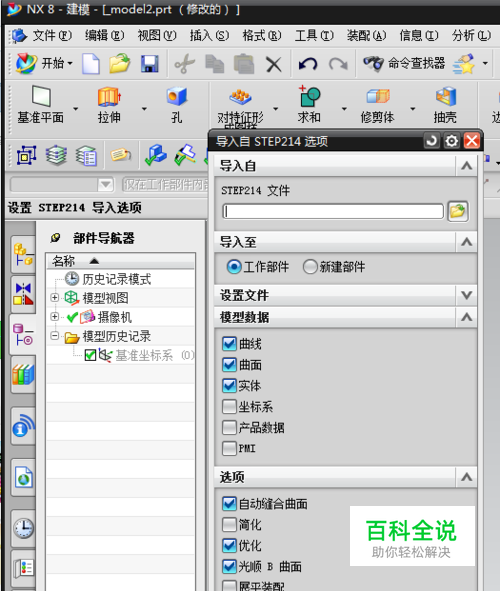The image size is (500, 591).
Task: Open the history clock sidebar tab
Action: tap(23, 528)
